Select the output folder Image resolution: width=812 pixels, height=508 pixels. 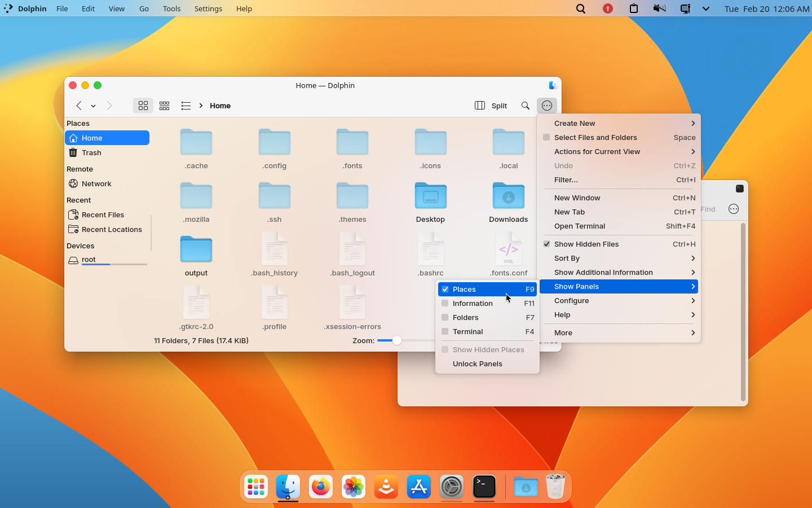point(196,256)
